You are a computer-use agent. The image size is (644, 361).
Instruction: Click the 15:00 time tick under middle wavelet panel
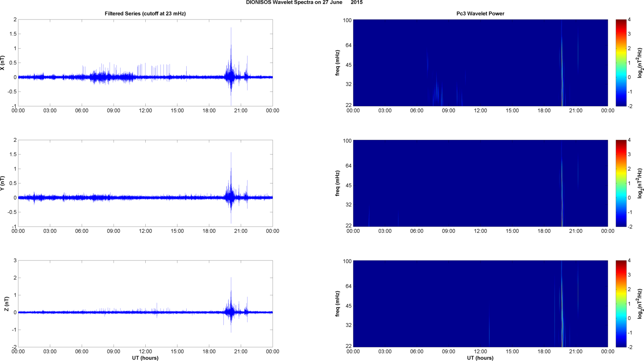pyautogui.click(x=512, y=231)
